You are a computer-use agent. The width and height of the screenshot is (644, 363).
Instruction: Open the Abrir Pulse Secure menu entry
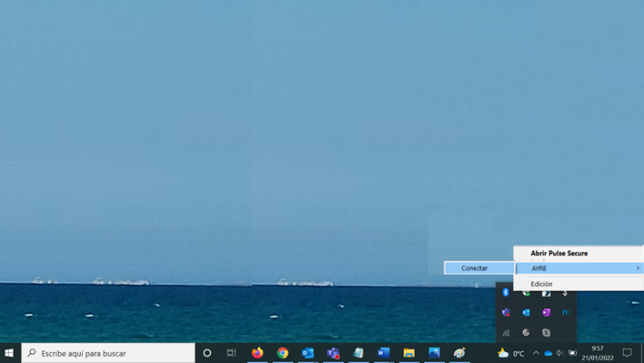click(559, 253)
